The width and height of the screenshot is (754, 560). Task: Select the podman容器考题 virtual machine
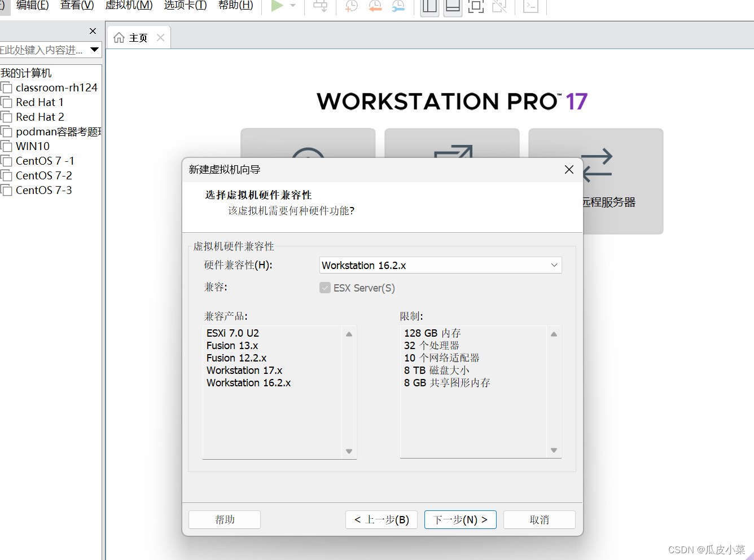click(x=59, y=131)
